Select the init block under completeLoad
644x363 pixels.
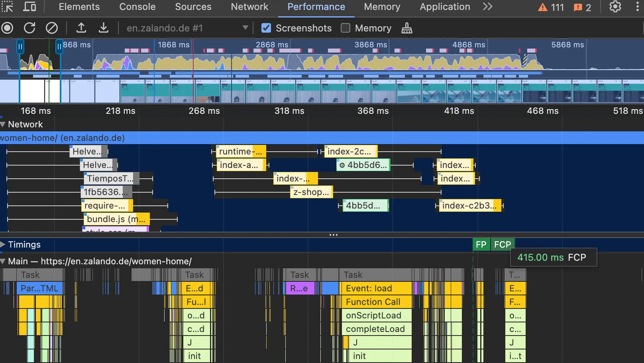[381, 356]
